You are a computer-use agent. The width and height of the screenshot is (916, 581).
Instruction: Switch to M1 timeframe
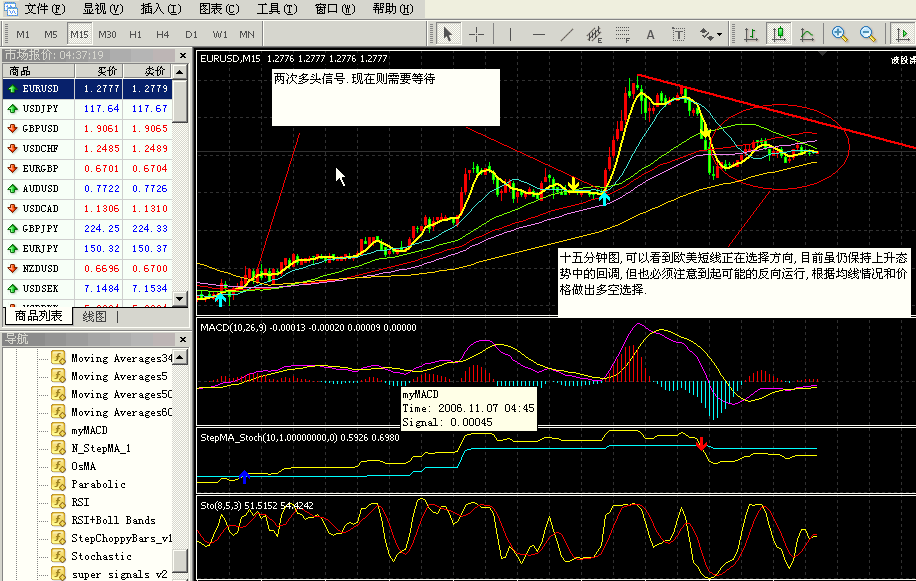pyautogui.click(x=23, y=34)
